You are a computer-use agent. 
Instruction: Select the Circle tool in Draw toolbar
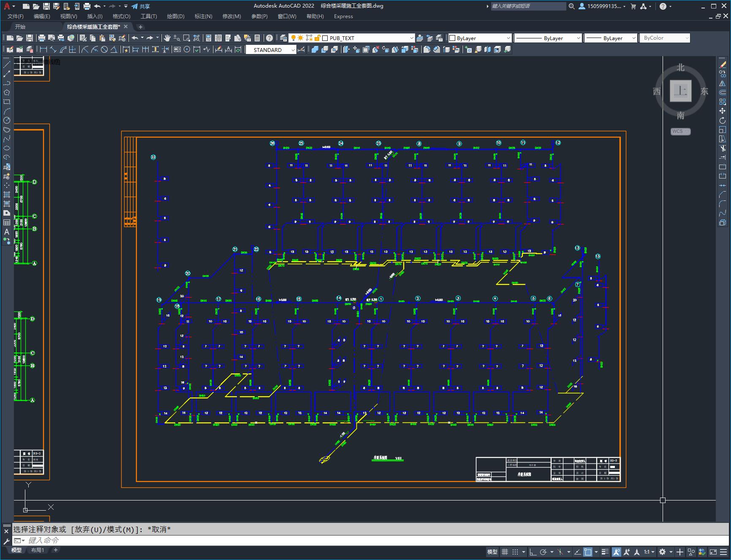(x=7, y=120)
